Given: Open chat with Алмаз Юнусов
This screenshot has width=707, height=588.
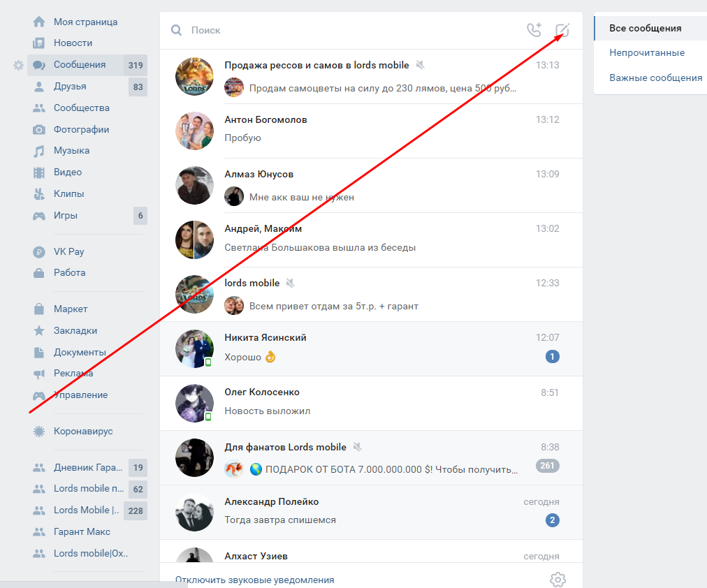Looking at the screenshot, I should pyautogui.click(x=371, y=185).
